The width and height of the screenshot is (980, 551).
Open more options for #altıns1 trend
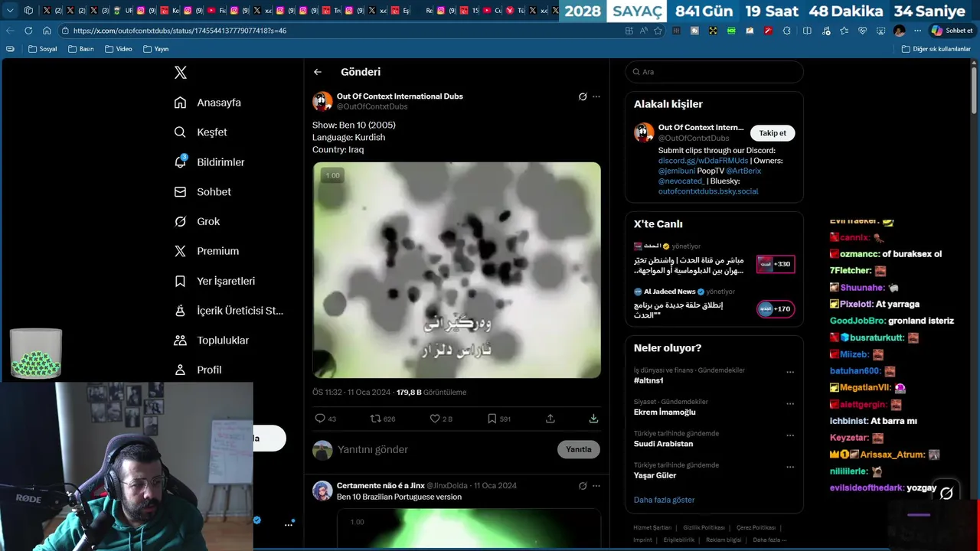coord(790,372)
